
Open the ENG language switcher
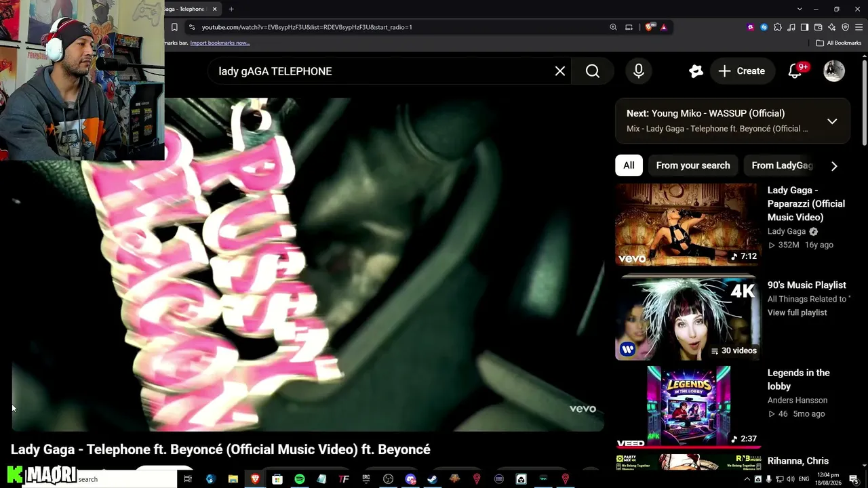click(804, 479)
